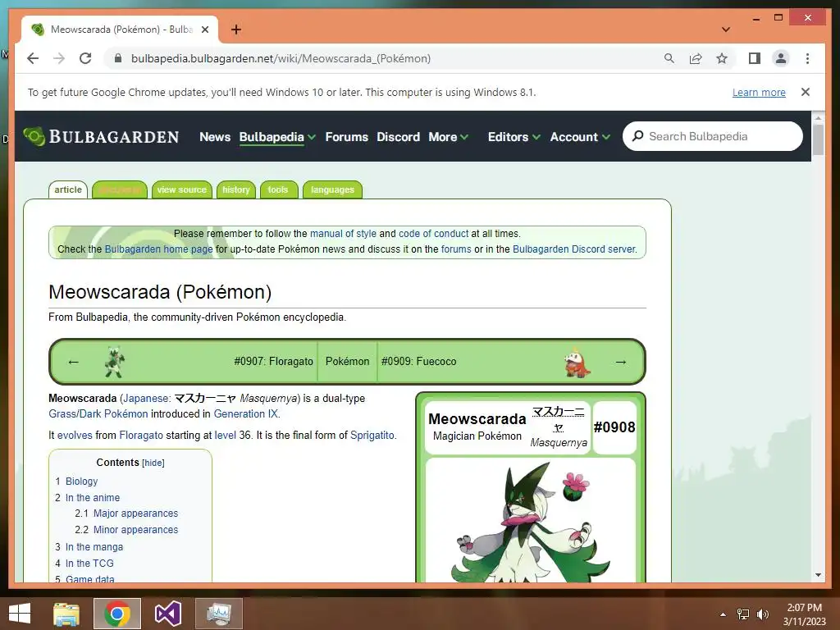Click the left arrow to previous Pokémon
The height and width of the screenshot is (630, 840).
pyautogui.click(x=73, y=362)
